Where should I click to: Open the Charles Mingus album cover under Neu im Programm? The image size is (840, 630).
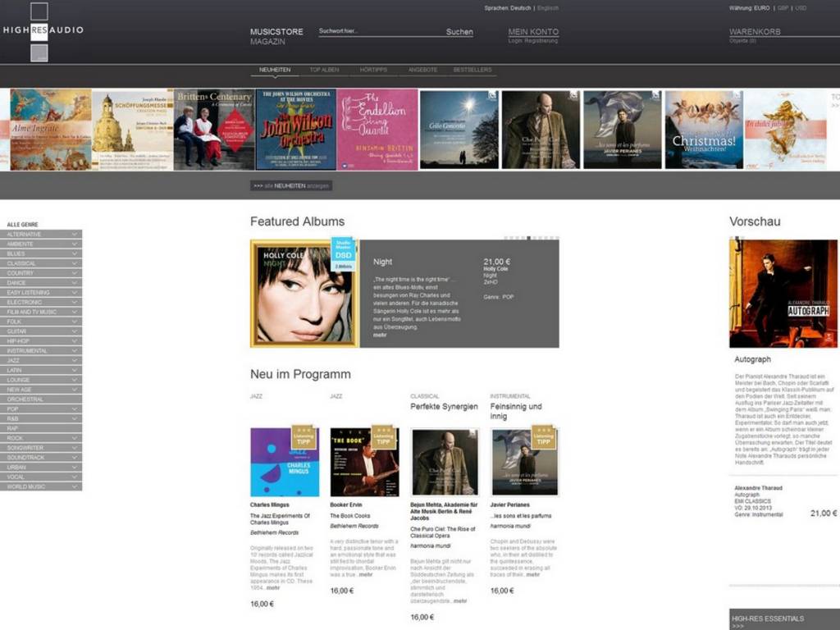285,462
